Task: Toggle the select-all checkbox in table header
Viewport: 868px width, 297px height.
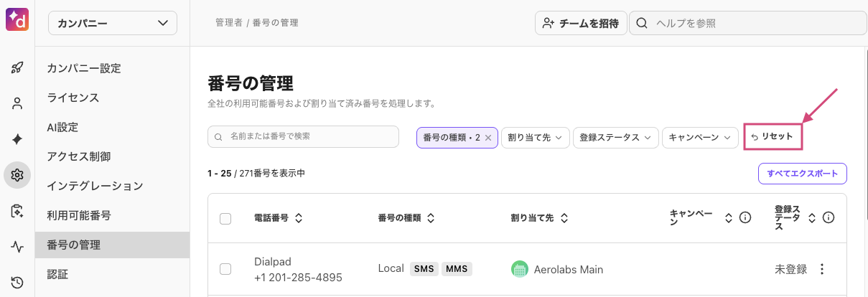Action: pos(225,218)
